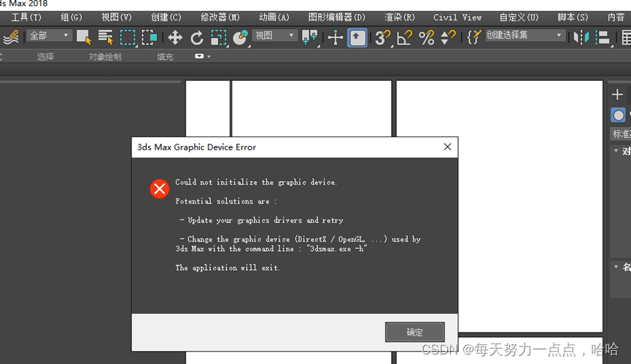This screenshot has height=364, width=631.
Task: Click the Select and Manipulate crosshair icon
Action: click(x=336, y=38)
